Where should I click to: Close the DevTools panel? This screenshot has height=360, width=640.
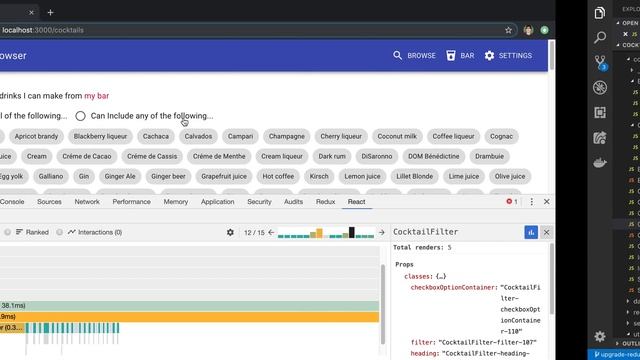tap(547, 202)
